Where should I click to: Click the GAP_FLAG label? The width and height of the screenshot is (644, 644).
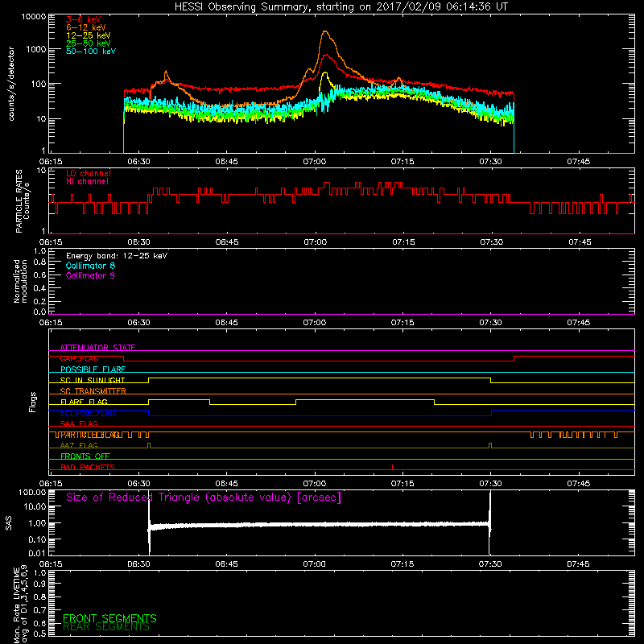(x=79, y=359)
